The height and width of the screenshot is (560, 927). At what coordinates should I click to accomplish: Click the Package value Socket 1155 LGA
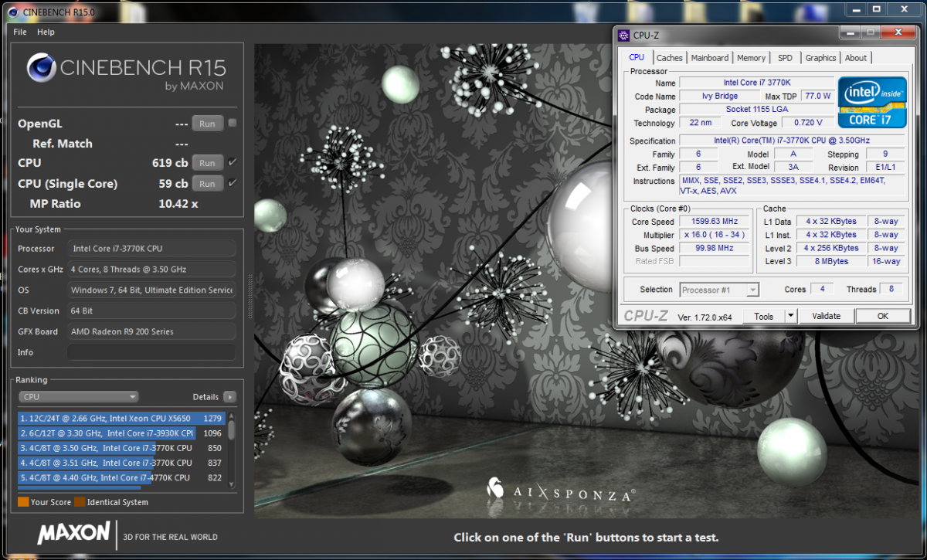(x=756, y=110)
